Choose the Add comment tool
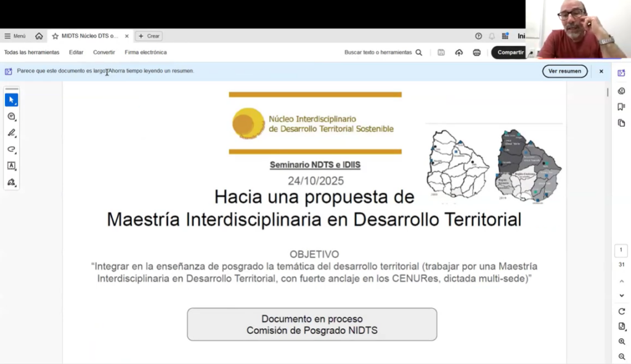The width and height of the screenshot is (631, 364). pyautogui.click(x=11, y=116)
